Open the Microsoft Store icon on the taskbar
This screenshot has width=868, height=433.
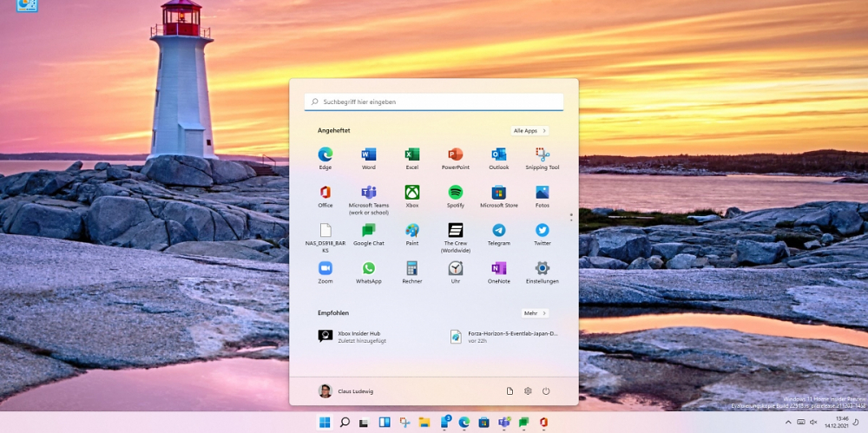click(x=483, y=423)
